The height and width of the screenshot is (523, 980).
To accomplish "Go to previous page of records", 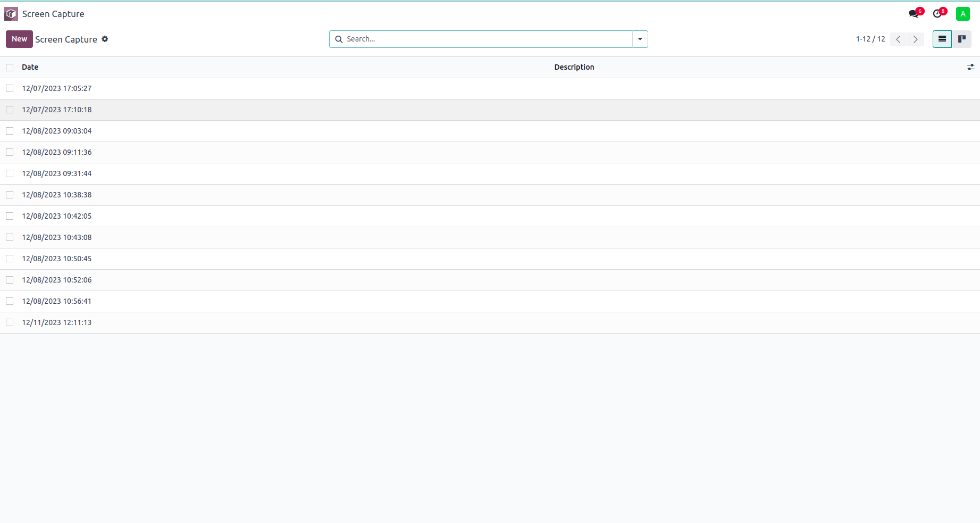I will (898, 39).
